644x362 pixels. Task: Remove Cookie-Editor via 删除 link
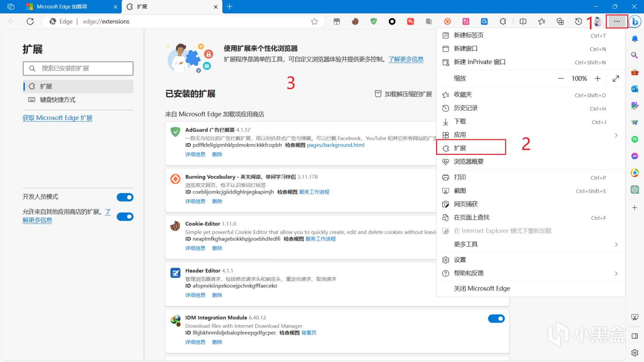point(217,248)
